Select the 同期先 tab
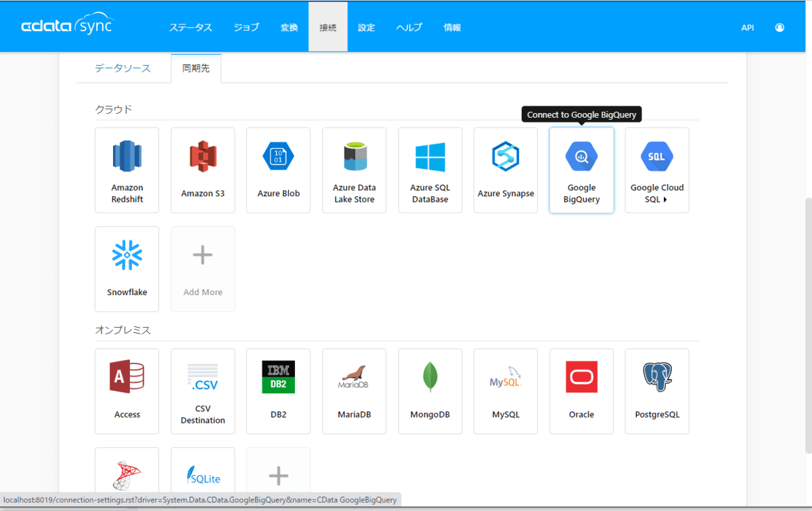Image resolution: width=812 pixels, height=511 pixels. 196,68
